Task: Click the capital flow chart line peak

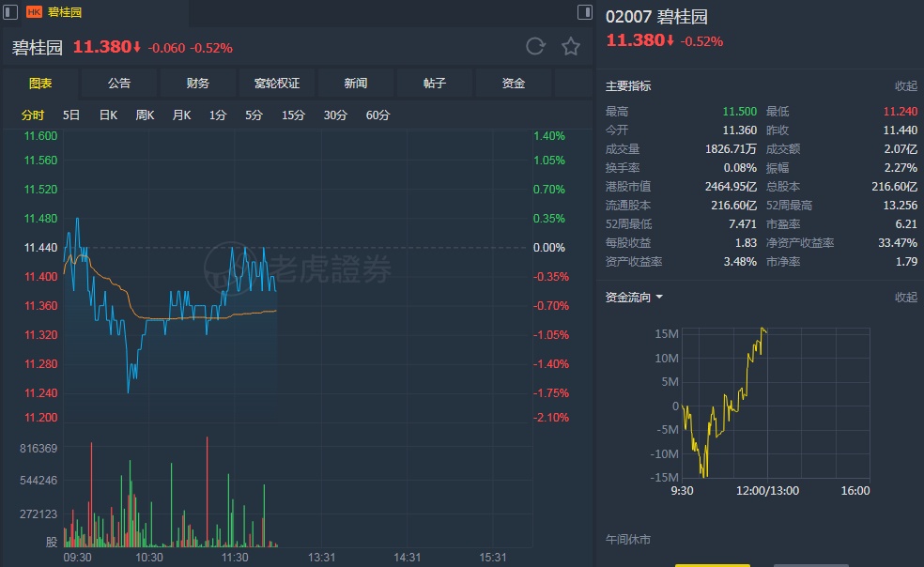Action: [x=762, y=329]
